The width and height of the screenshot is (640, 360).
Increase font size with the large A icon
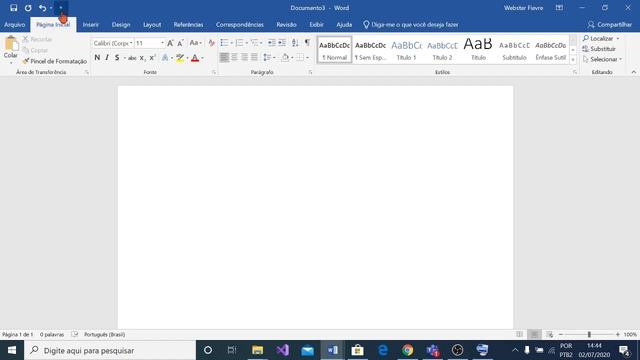click(170, 43)
